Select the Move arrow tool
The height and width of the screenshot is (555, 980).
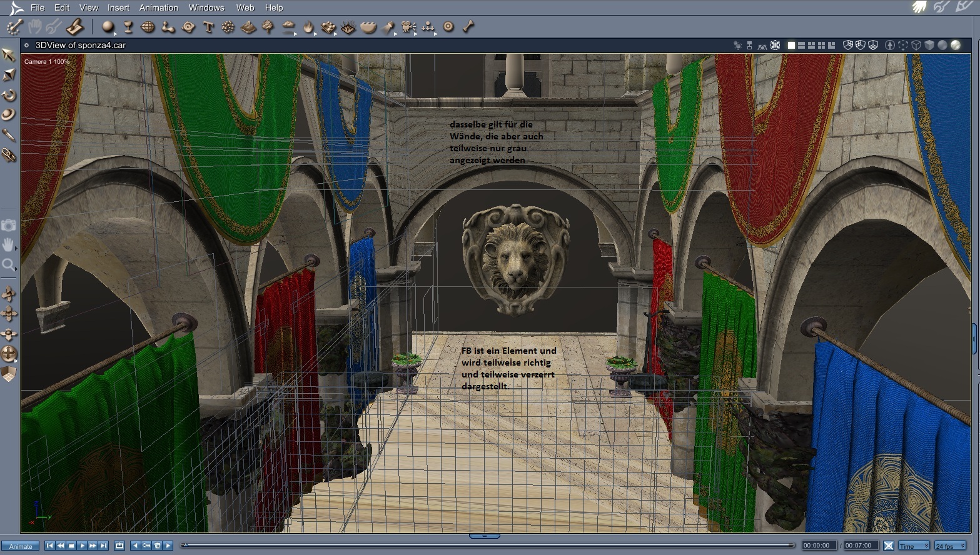pos(9,55)
